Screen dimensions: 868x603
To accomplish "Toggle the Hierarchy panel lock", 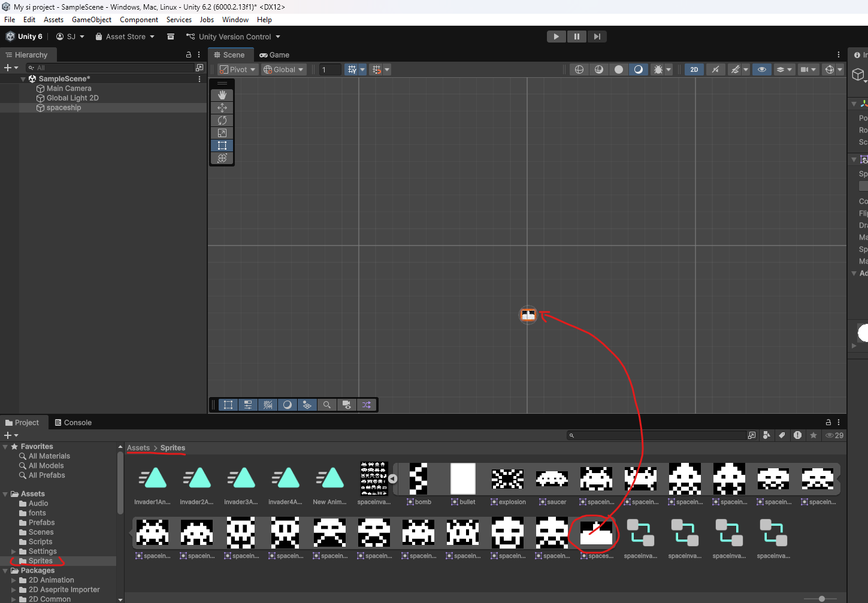I will [189, 54].
